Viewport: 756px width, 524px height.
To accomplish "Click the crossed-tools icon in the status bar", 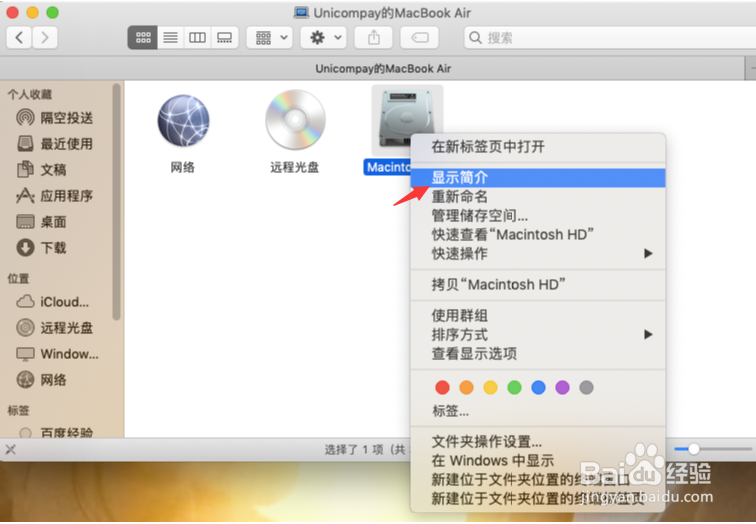I will (11, 450).
